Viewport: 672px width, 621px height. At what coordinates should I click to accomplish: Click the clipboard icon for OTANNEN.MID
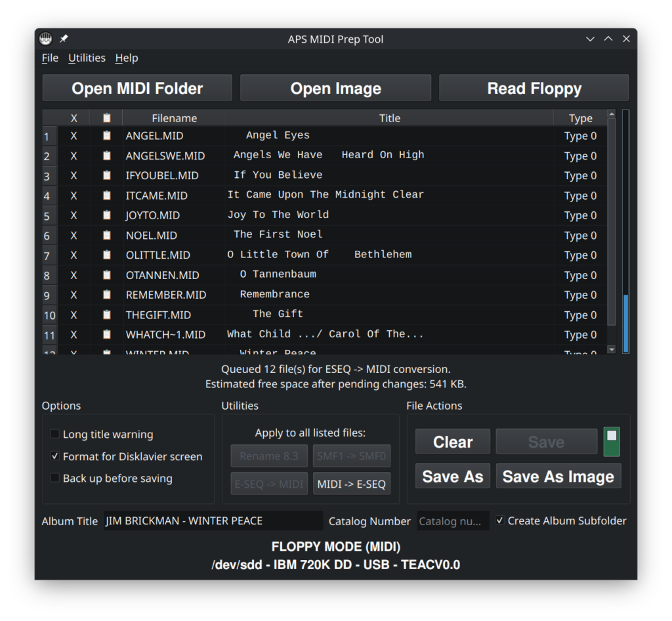(x=107, y=275)
